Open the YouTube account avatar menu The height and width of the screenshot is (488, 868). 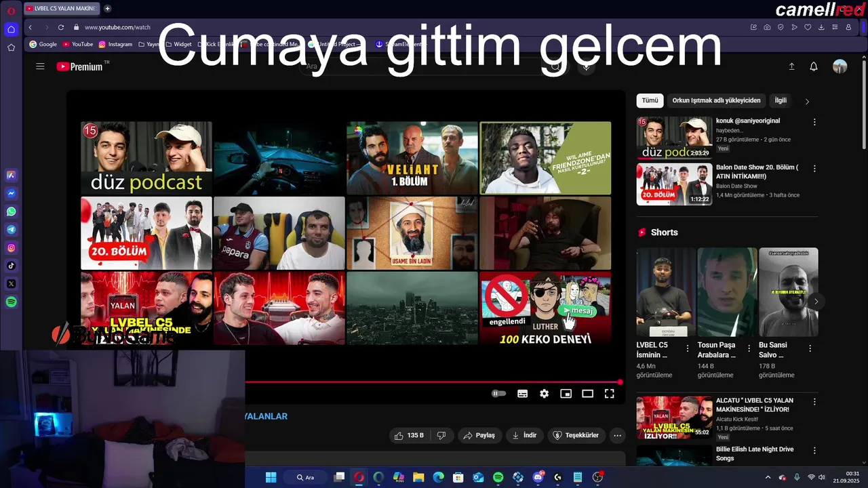point(840,66)
